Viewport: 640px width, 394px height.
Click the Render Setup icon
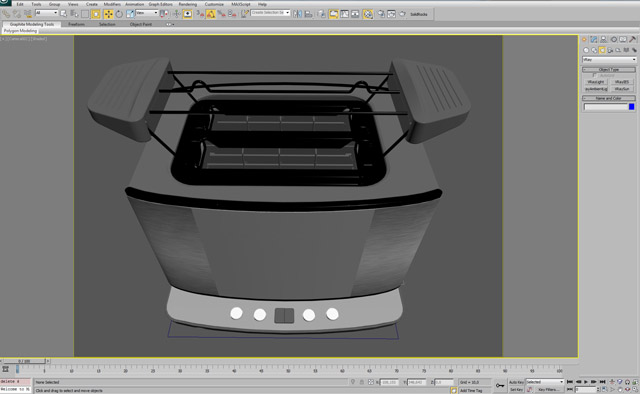click(380, 14)
